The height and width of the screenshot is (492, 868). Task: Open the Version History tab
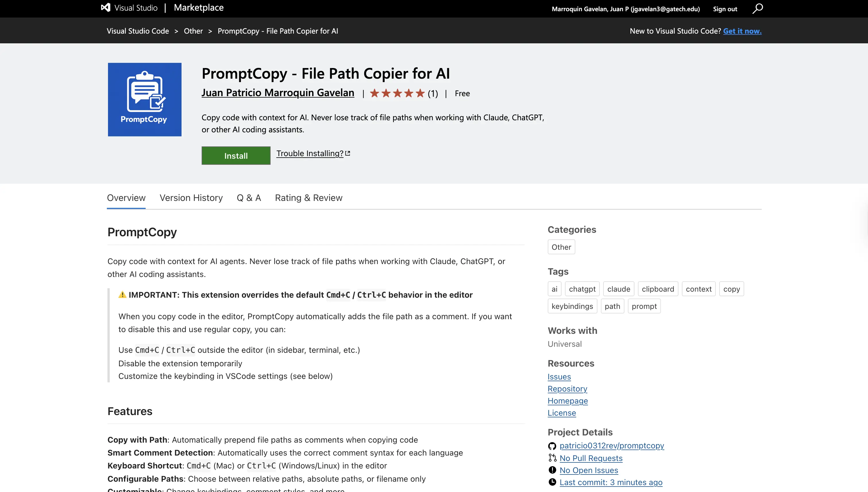[x=191, y=198]
